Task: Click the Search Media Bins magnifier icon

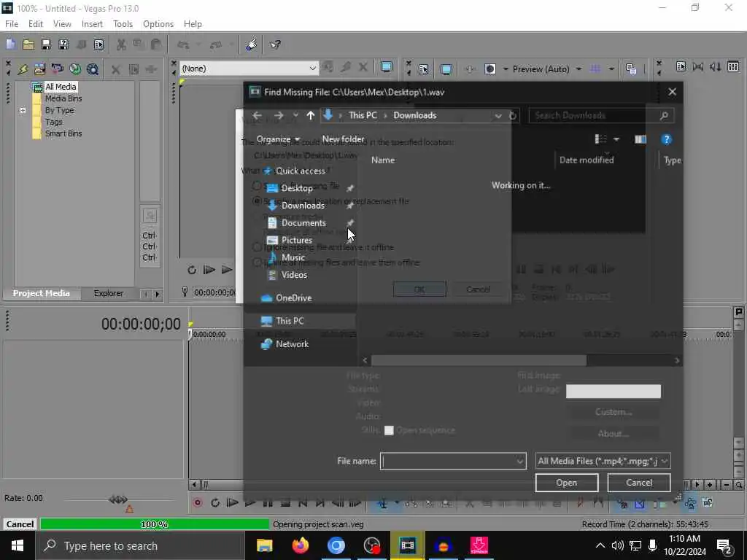Action: pos(93,69)
